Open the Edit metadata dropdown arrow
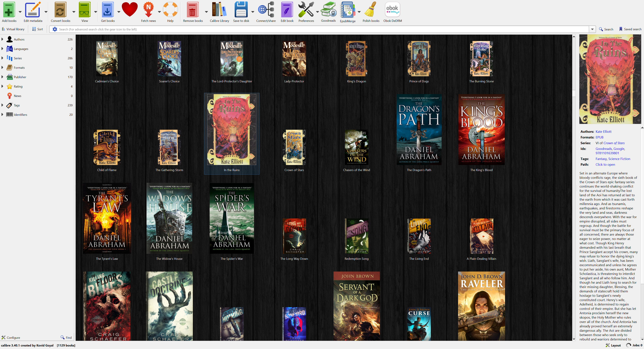Image resolution: width=644 pixels, height=349 pixels. click(46, 12)
